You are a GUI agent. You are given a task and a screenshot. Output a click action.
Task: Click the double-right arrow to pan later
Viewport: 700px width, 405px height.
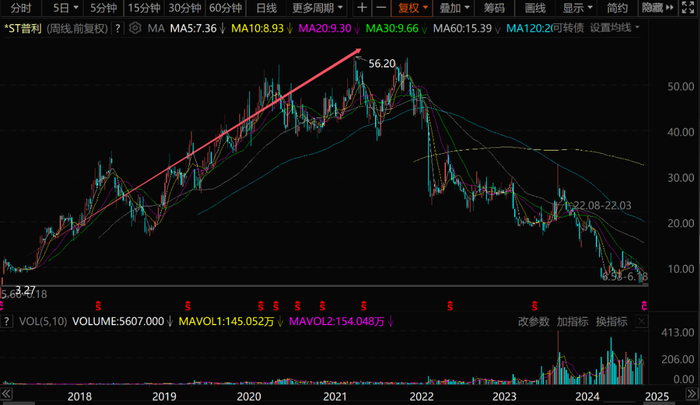[691, 394]
